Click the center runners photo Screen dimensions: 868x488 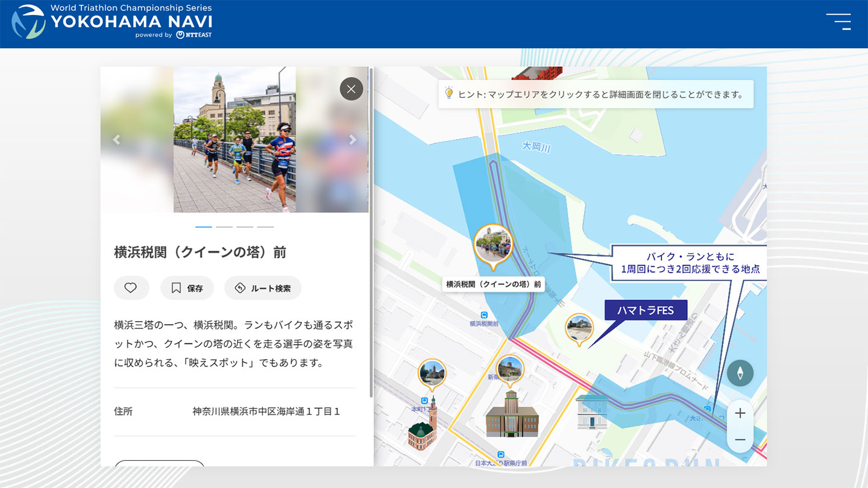click(234, 140)
